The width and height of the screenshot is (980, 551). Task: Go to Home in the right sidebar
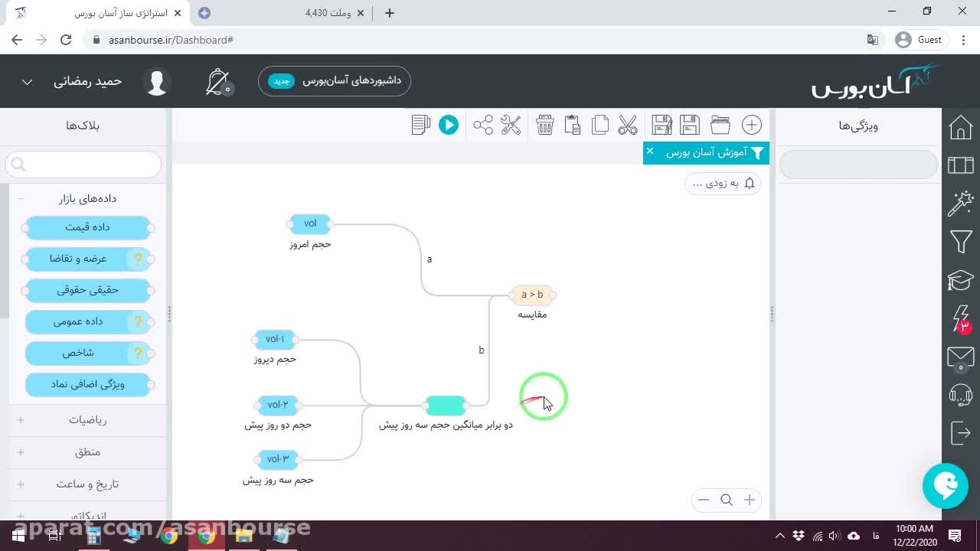coord(961,127)
